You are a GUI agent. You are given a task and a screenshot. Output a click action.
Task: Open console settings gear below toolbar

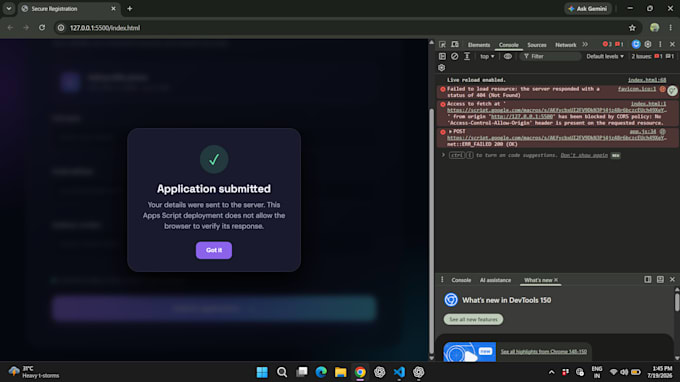[441, 68]
